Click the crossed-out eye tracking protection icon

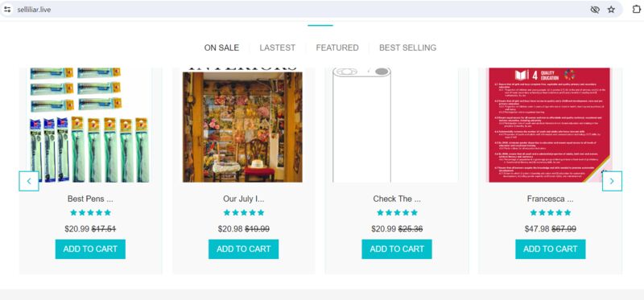click(x=595, y=10)
